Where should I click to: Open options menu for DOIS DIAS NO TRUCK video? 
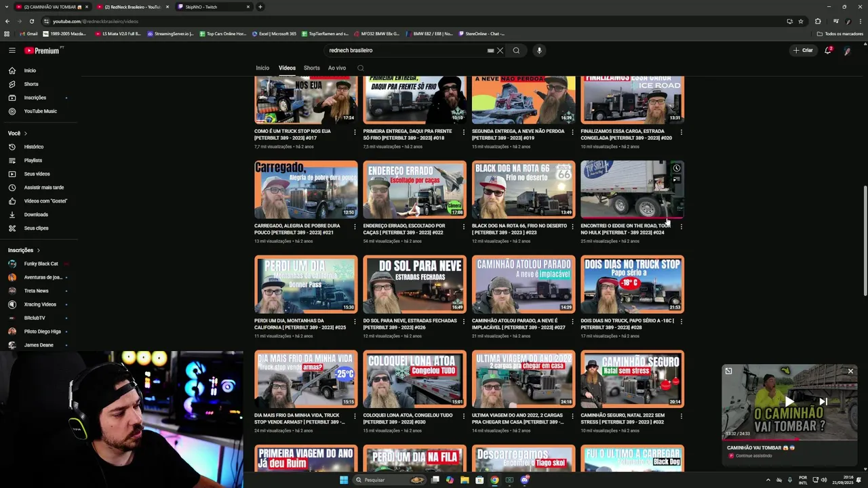click(682, 322)
